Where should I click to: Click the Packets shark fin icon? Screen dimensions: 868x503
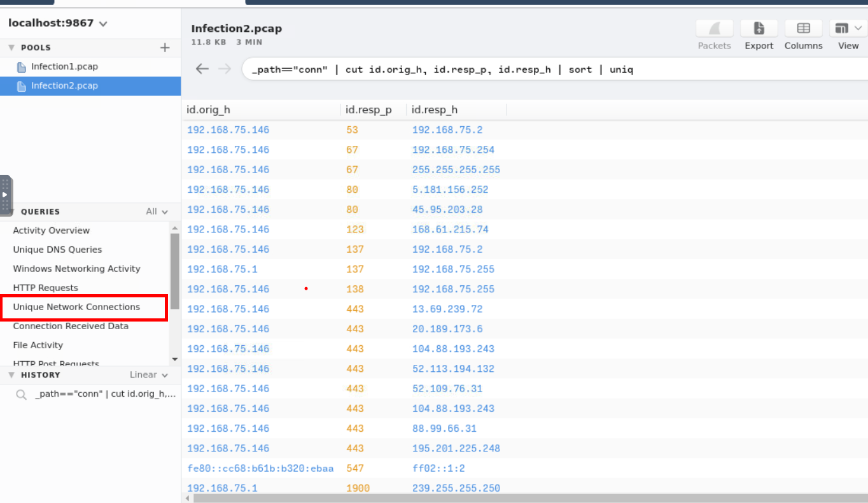coord(714,29)
